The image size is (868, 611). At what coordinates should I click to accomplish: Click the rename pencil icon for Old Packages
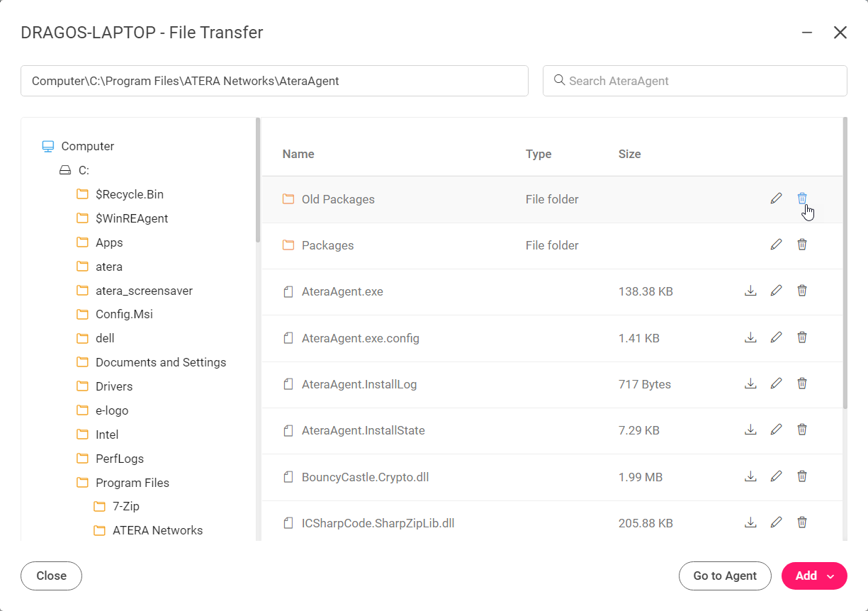(x=776, y=198)
